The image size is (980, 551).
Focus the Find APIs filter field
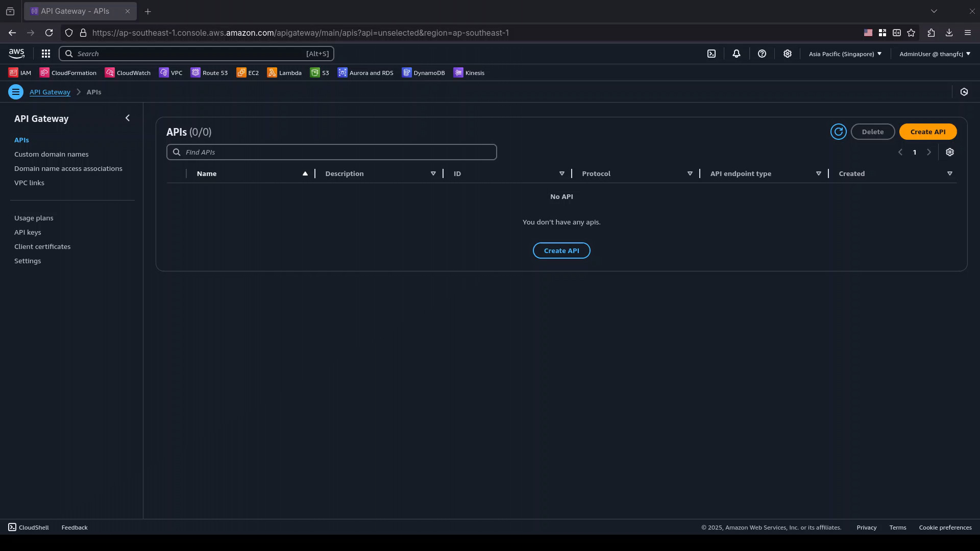tap(332, 152)
